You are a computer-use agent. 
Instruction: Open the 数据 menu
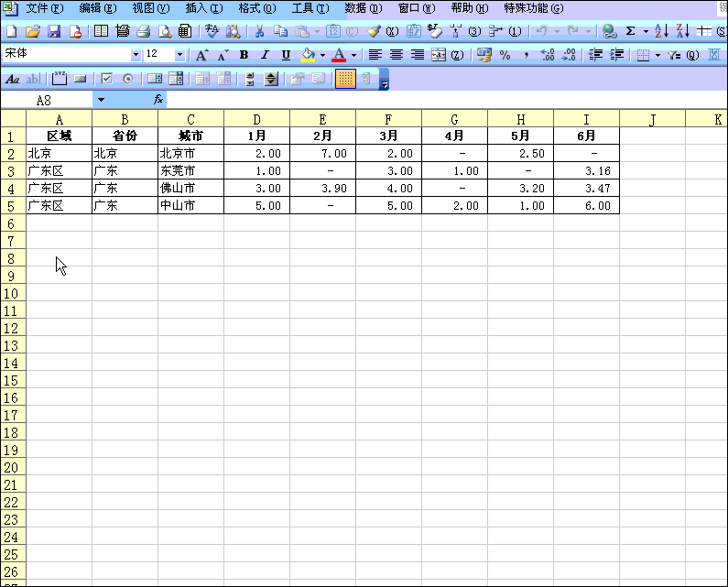363,8
